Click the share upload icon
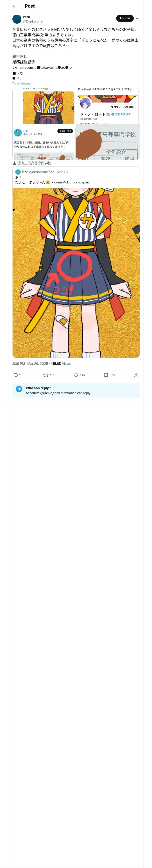 tap(136, 375)
